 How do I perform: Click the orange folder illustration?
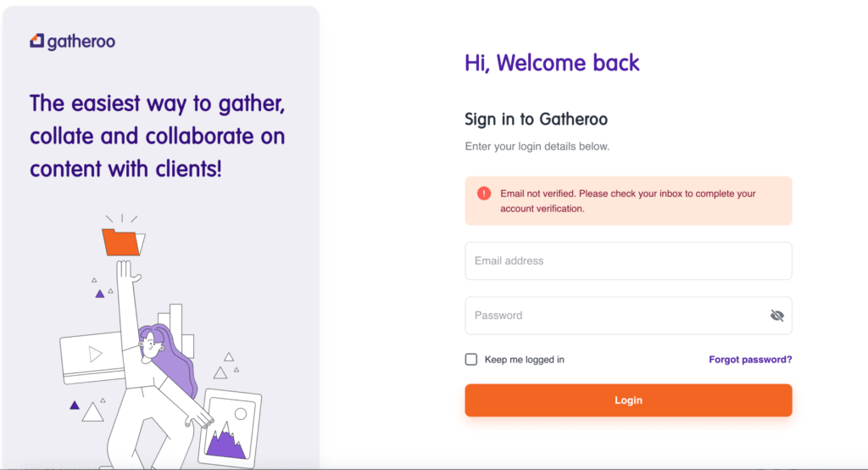coord(124,242)
